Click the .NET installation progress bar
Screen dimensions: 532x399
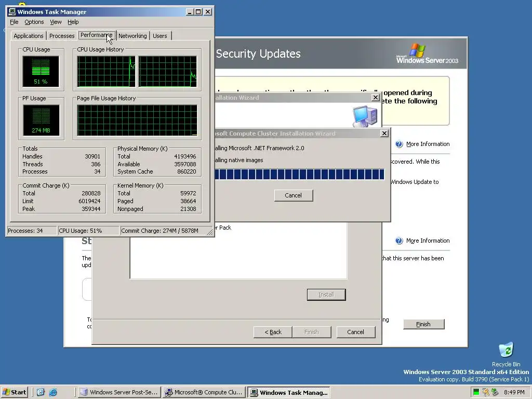(x=300, y=174)
